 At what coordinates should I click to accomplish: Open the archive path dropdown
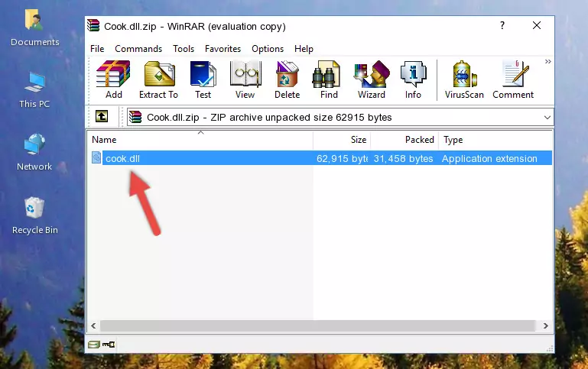[x=547, y=117]
